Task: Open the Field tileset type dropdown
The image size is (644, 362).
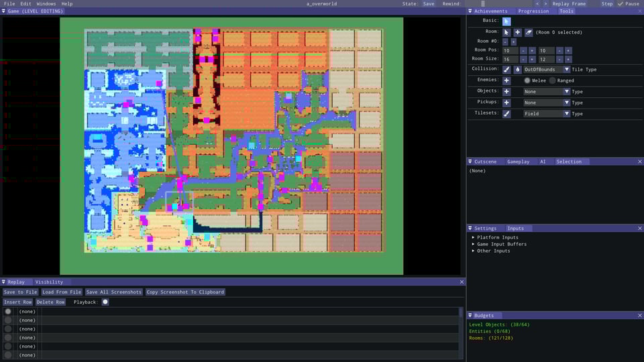Action: [546, 114]
